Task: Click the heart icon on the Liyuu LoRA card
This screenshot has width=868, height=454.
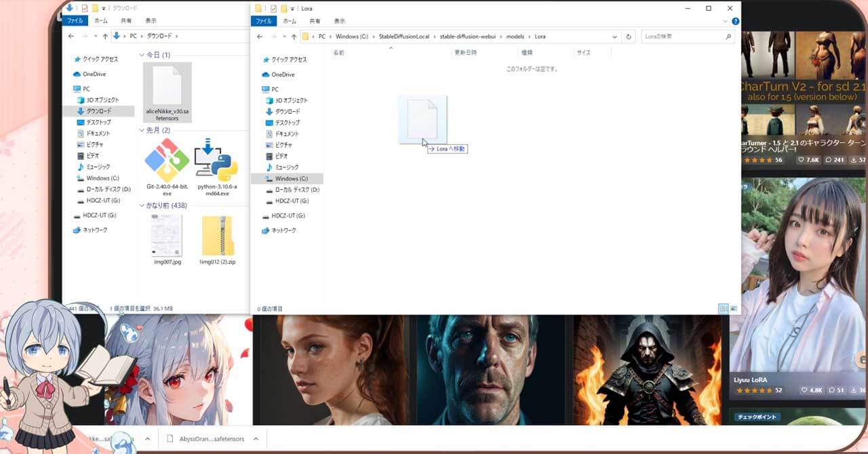Action: (805, 390)
